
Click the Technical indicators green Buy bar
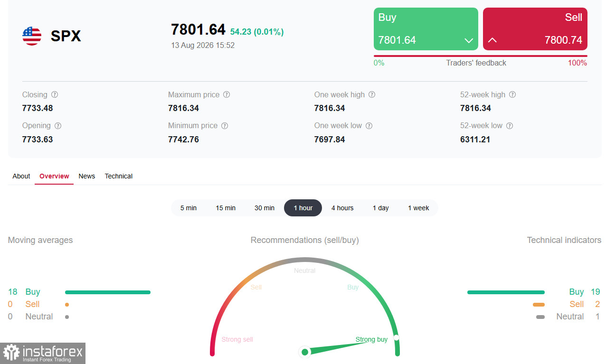pos(506,292)
